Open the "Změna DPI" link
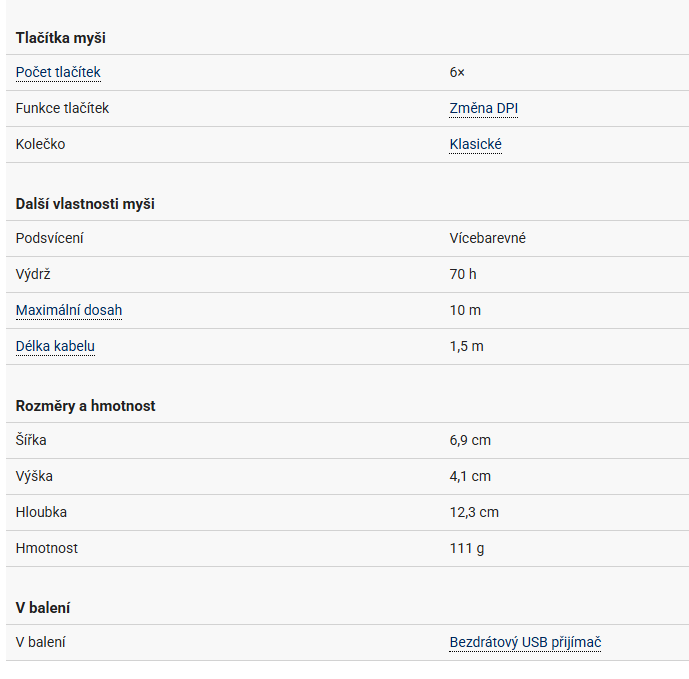689x679 pixels. [x=483, y=108]
